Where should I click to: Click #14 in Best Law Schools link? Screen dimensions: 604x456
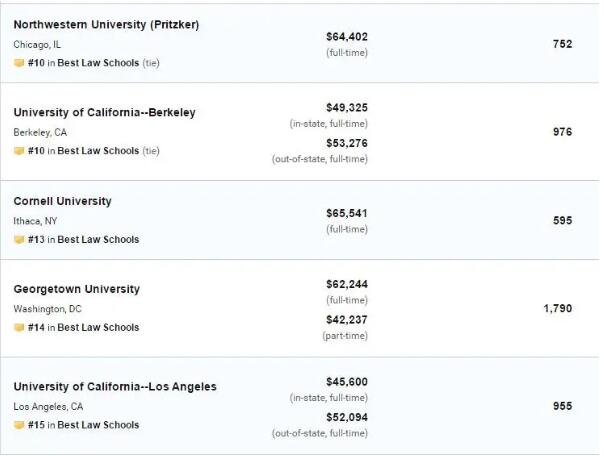[x=83, y=328]
